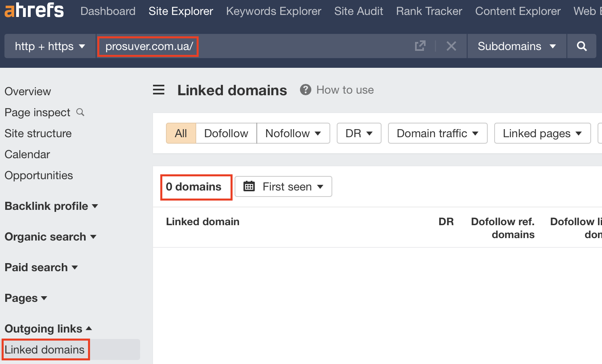Select the All links filter
602x364 pixels.
(x=181, y=133)
